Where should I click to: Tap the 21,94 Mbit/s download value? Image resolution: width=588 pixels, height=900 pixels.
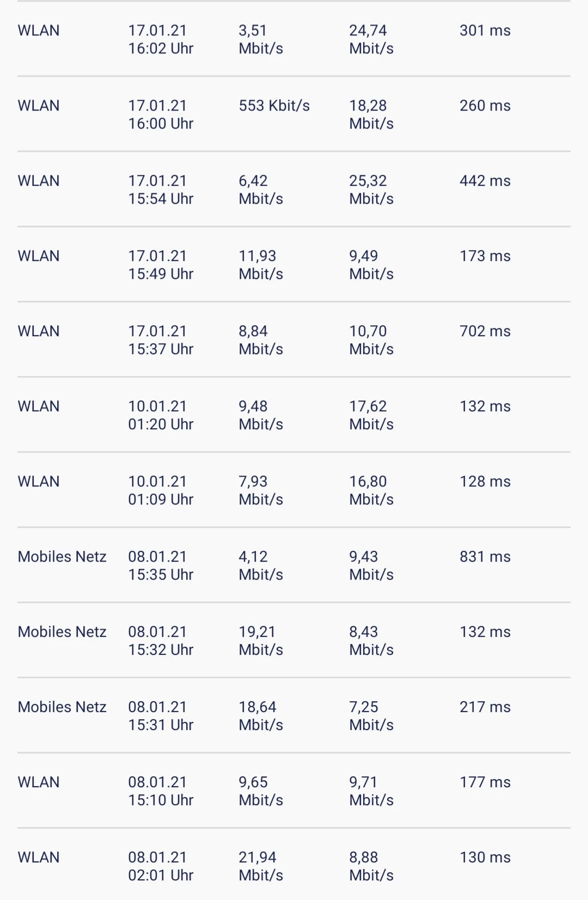click(260, 866)
